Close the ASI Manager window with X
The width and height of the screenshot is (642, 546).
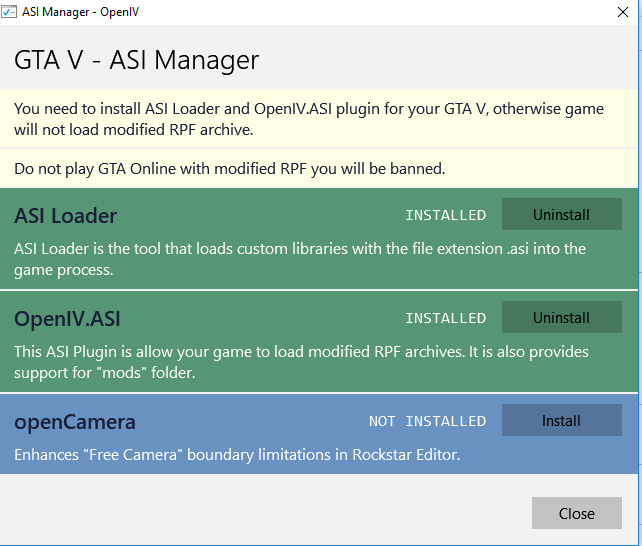(623, 12)
